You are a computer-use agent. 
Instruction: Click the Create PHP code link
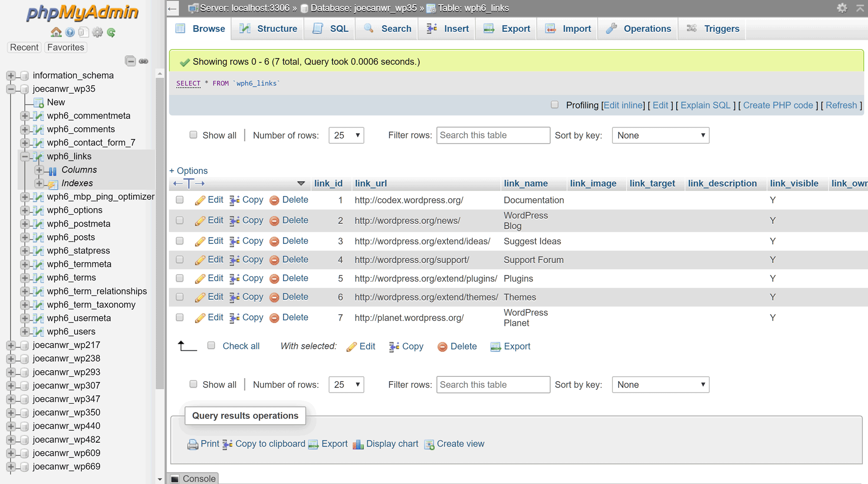tap(778, 105)
